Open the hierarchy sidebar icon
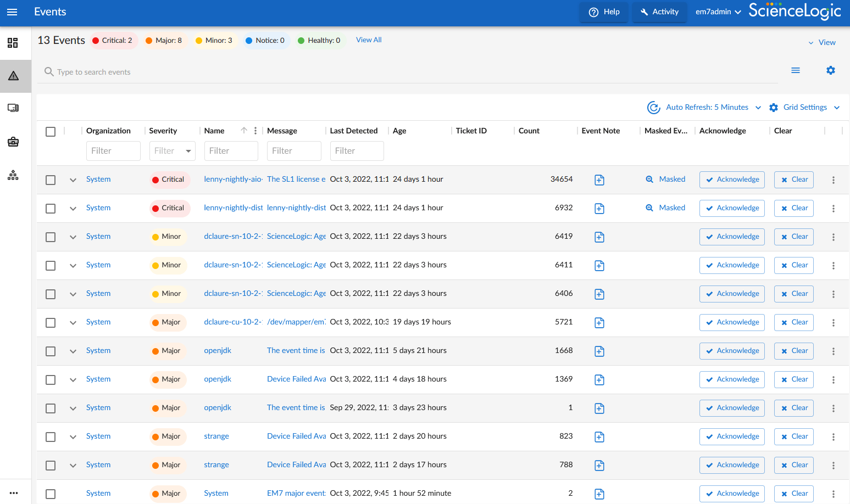850x504 pixels. click(13, 175)
